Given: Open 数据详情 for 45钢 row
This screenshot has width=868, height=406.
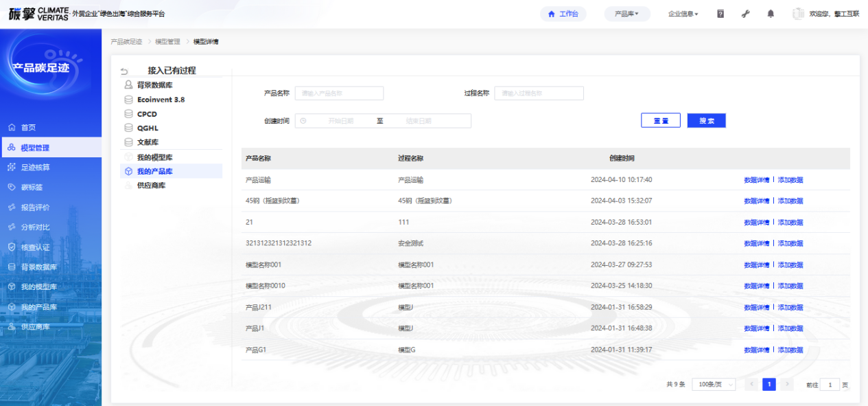Looking at the screenshot, I should tap(757, 201).
